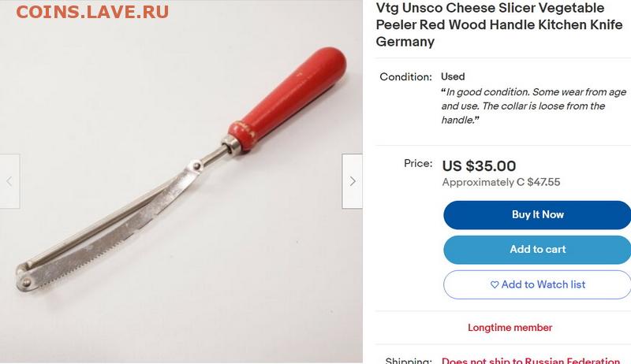
Task: Click the Price label
Action: pos(418,164)
